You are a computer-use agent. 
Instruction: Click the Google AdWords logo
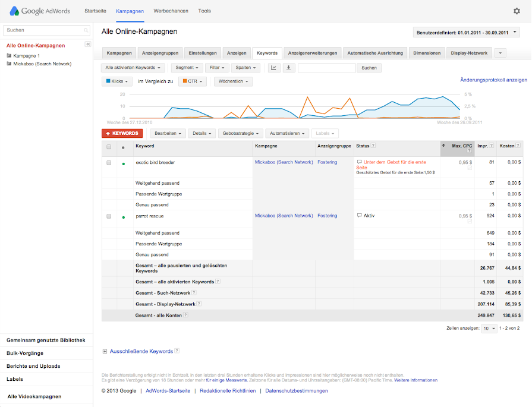(40, 11)
